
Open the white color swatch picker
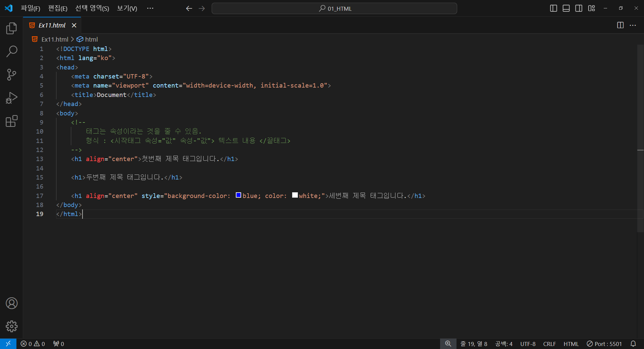click(295, 195)
